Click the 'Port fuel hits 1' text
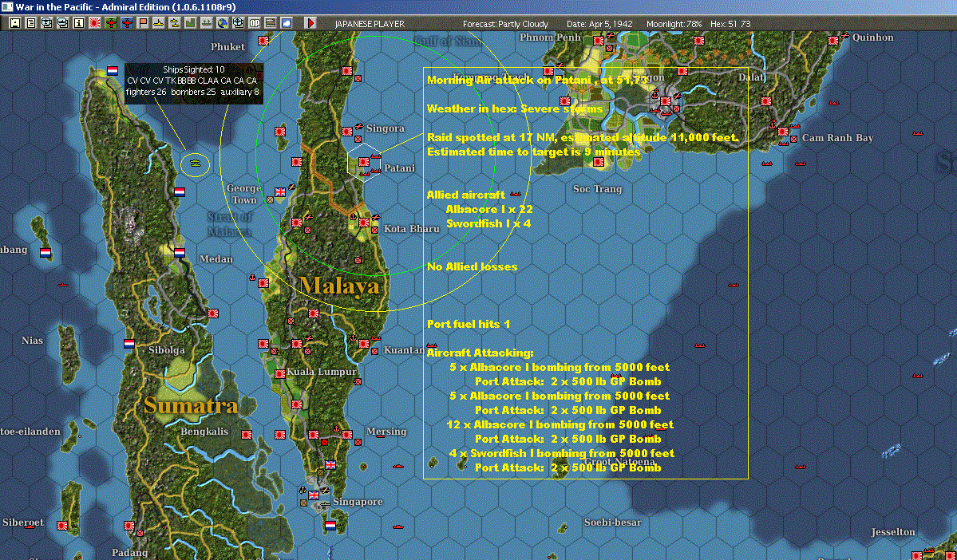This screenshot has height=560, width=957. coord(469,324)
